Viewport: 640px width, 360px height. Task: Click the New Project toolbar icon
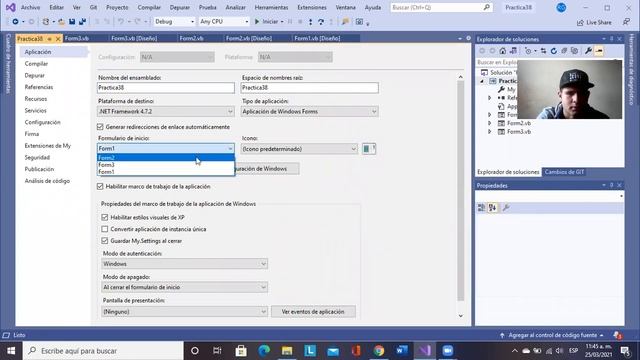pos(46,22)
